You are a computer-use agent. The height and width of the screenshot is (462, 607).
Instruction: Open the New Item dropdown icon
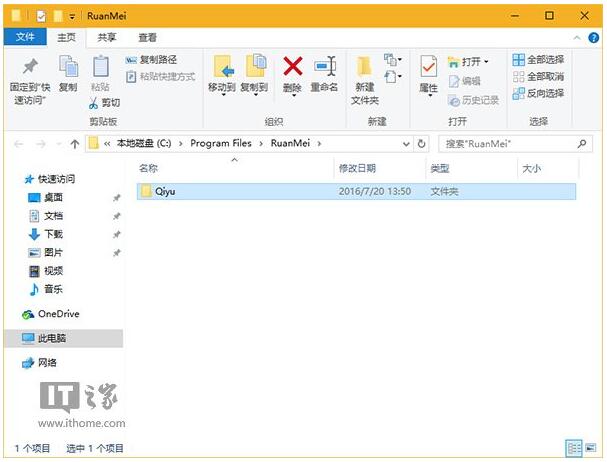pyautogui.click(x=393, y=60)
